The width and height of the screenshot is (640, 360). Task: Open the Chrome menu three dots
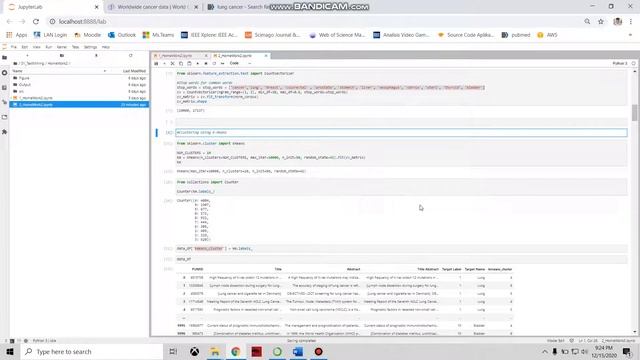pyautogui.click(x=631, y=22)
